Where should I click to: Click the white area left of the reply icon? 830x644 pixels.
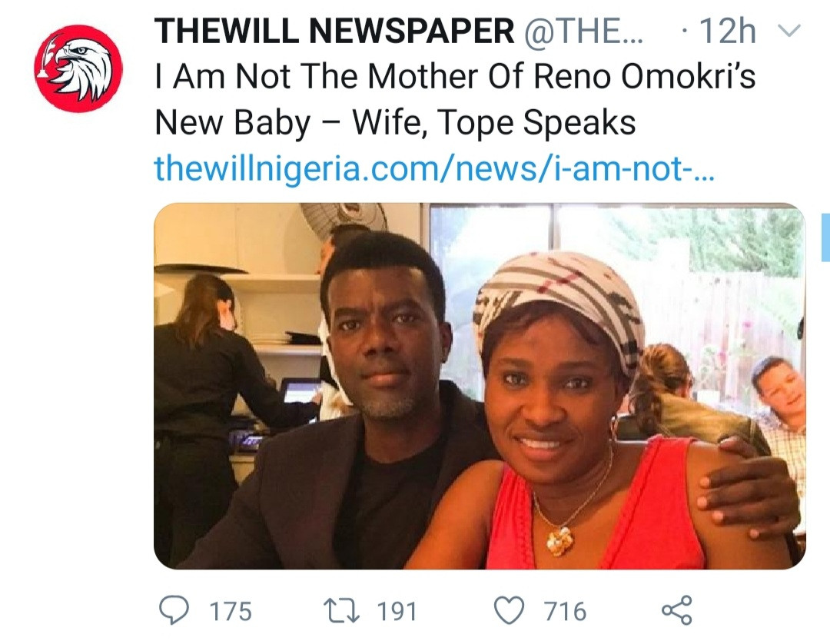(79, 610)
